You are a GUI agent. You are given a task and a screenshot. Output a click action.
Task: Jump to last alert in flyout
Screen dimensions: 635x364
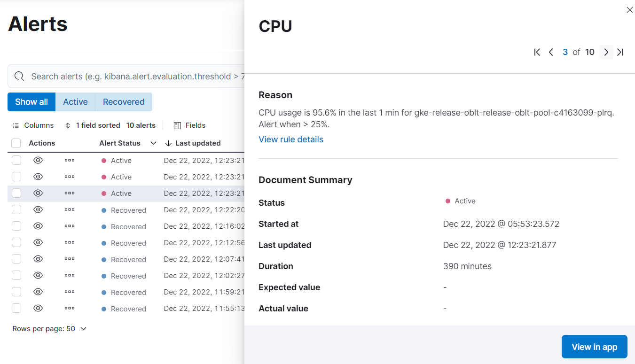pyautogui.click(x=620, y=52)
